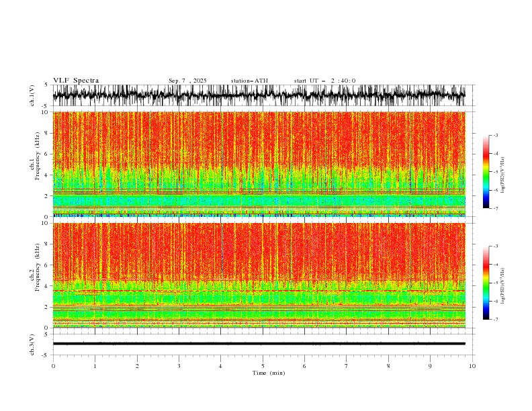This screenshot has width=532, height=411.
Task: Click the date 'Sep. 7, 2025'
Action: [187, 81]
